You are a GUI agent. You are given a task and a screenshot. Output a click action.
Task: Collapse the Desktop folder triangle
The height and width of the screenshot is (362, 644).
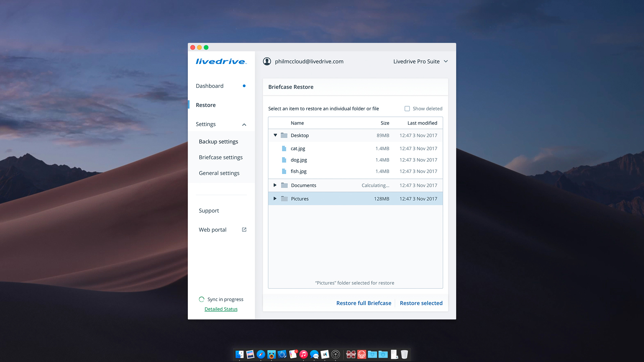coord(275,135)
